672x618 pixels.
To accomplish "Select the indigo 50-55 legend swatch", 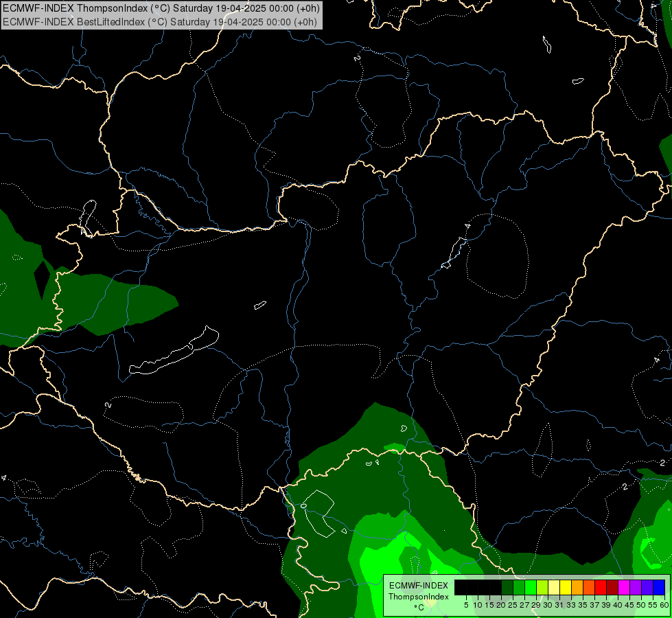I will pyautogui.click(x=648, y=587).
